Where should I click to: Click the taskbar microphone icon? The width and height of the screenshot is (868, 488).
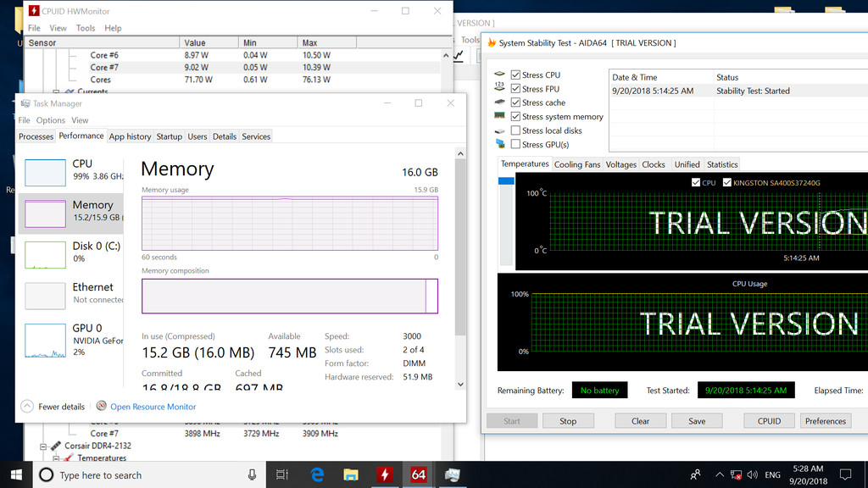coord(252,474)
